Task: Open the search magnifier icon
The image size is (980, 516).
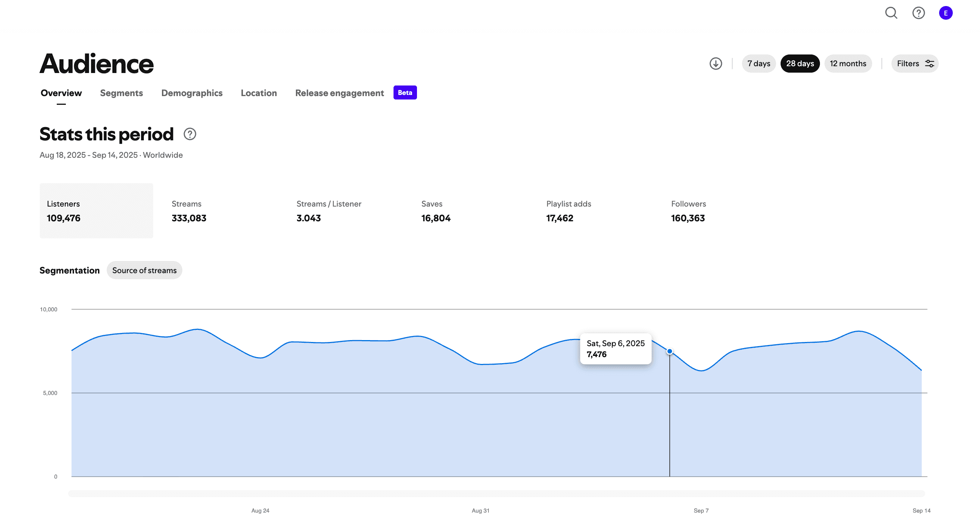Action: (x=891, y=13)
